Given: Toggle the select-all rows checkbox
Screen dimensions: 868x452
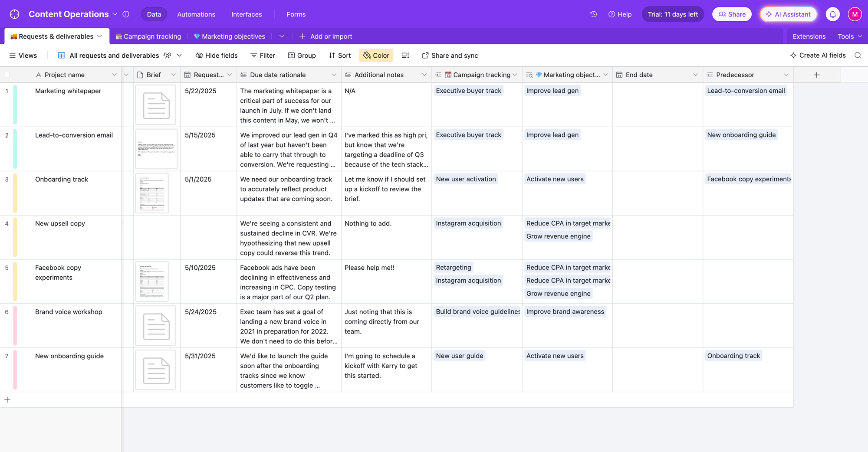Looking at the screenshot, I should [x=7, y=75].
